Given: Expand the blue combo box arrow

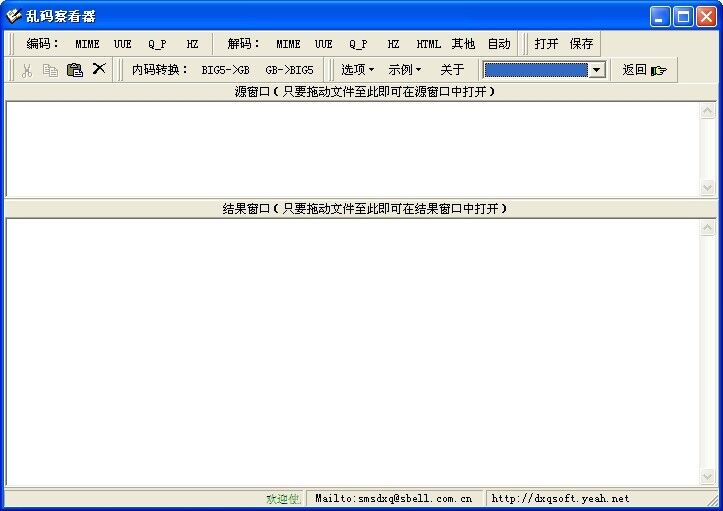Looking at the screenshot, I should [597, 70].
